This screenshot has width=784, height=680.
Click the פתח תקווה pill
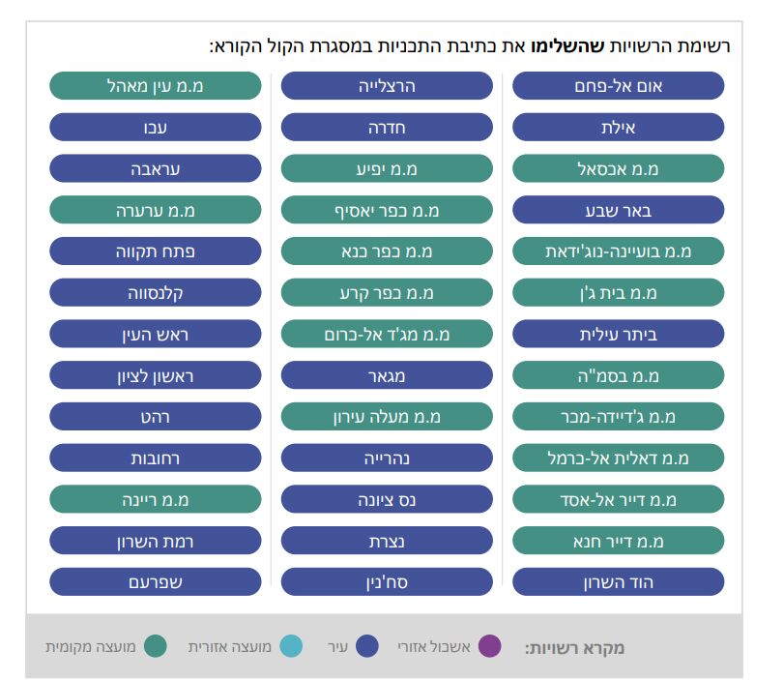pos(156,251)
